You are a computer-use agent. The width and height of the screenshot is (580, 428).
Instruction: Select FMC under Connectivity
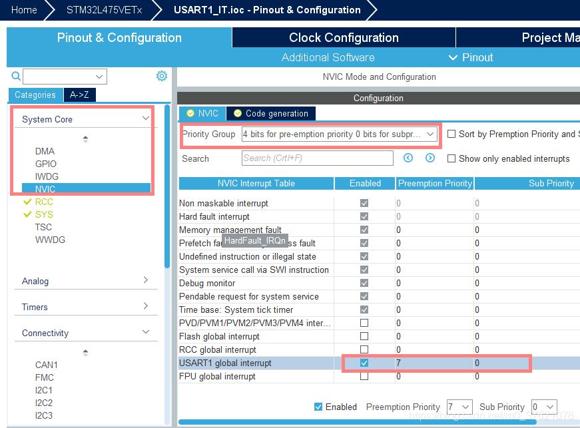(44, 377)
